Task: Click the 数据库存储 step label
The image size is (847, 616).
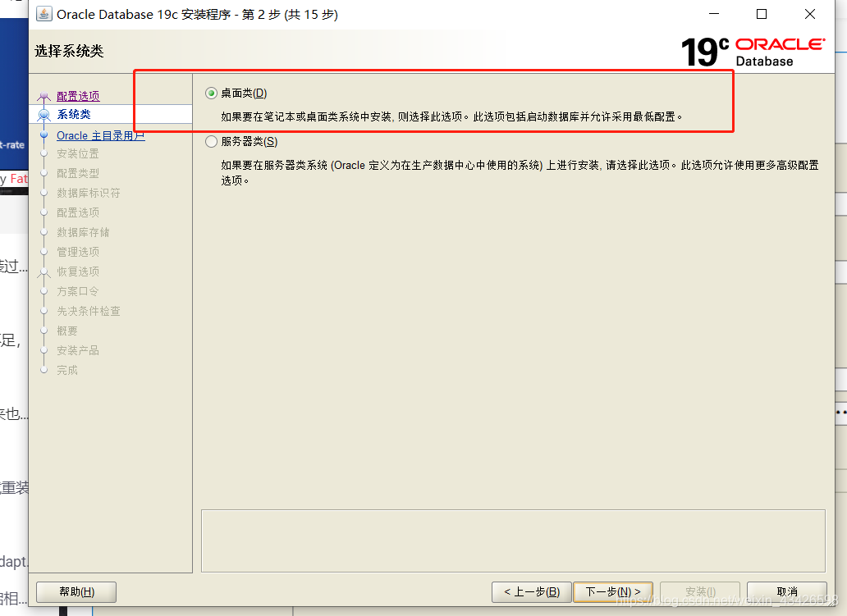Action: coord(83,232)
